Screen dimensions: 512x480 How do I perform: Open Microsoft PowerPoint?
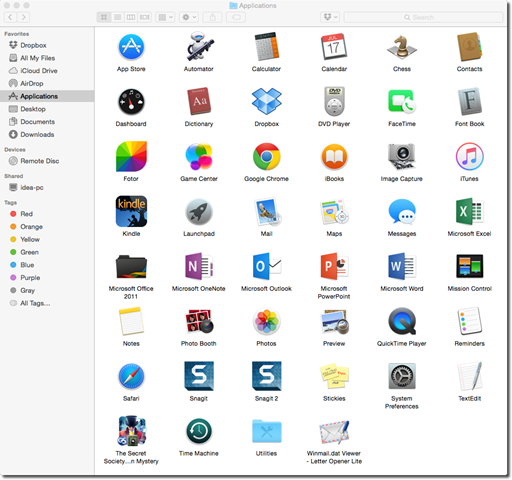[334, 267]
